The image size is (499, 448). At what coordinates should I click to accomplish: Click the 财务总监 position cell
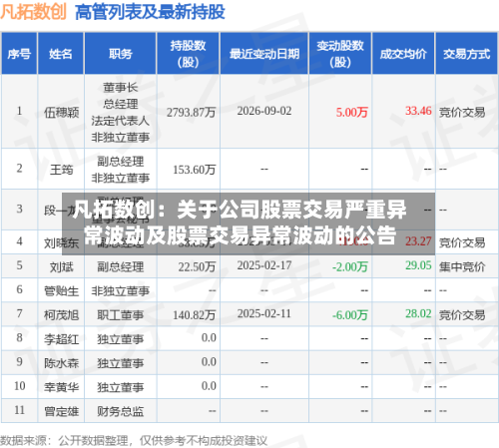point(121,411)
